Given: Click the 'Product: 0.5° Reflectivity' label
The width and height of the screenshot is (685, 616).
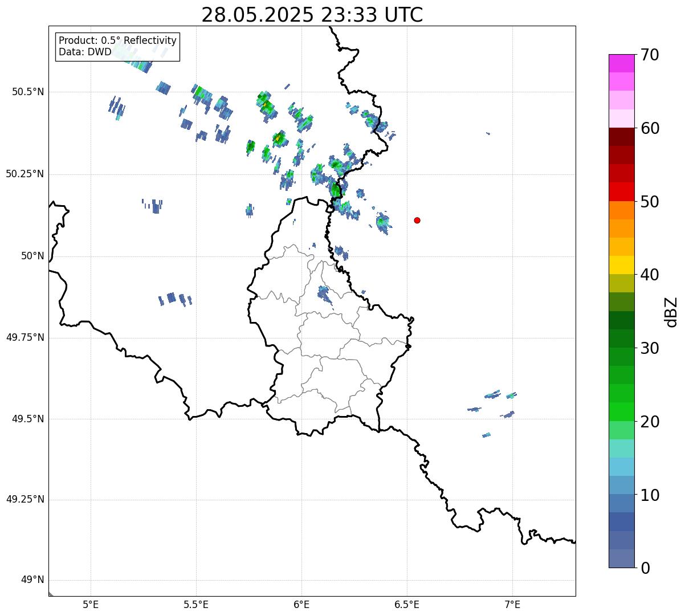Looking at the screenshot, I should [x=117, y=40].
